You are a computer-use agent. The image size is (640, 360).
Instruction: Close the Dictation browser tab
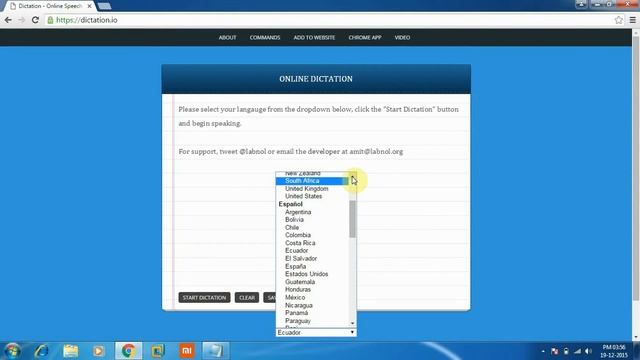coord(89,6)
